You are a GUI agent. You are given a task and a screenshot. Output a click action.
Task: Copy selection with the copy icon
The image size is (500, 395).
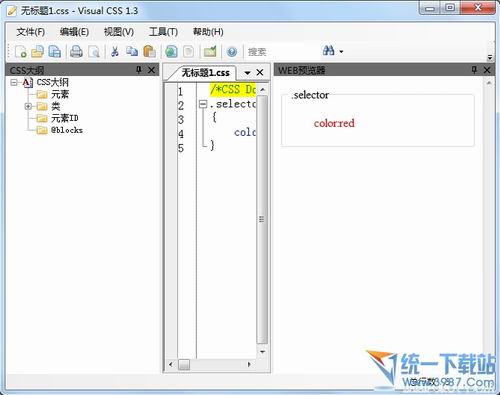click(132, 52)
